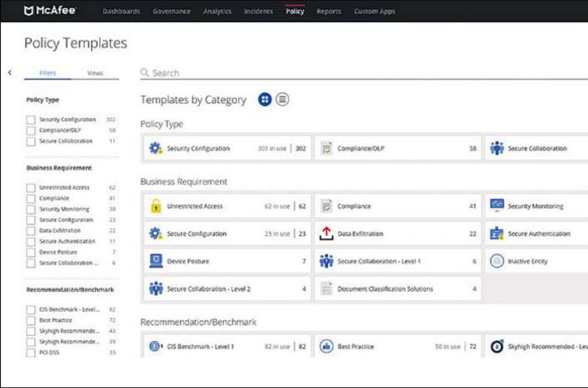This screenshot has width=588, height=388.
Task: Go to the Analytics menu
Action: click(217, 12)
